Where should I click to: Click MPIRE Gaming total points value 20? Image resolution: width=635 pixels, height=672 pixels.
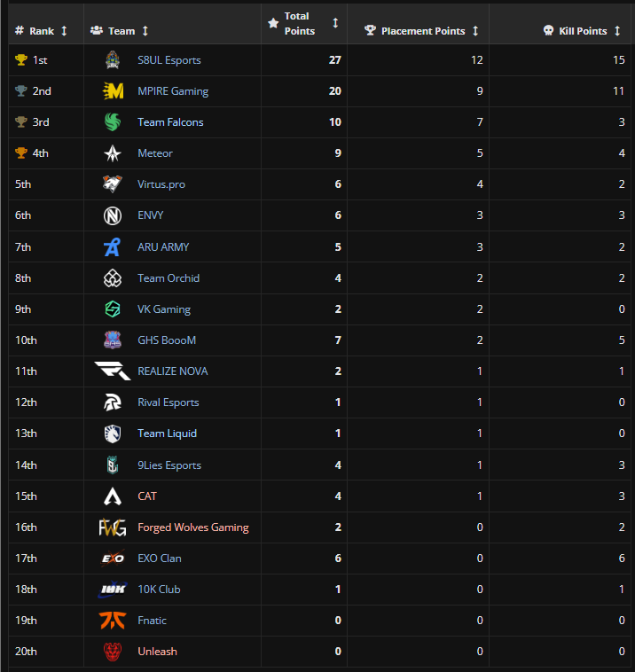tap(335, 90)
